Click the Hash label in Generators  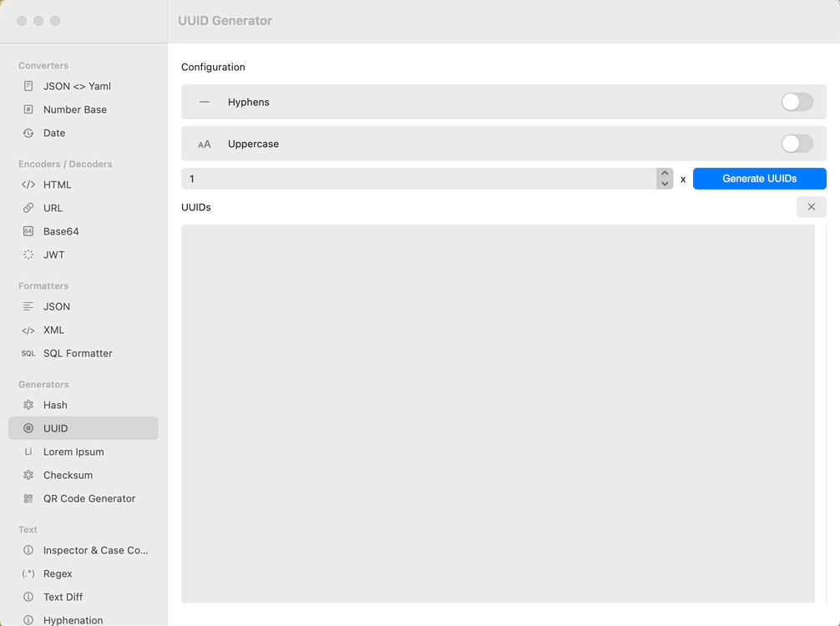click(55, 405)
